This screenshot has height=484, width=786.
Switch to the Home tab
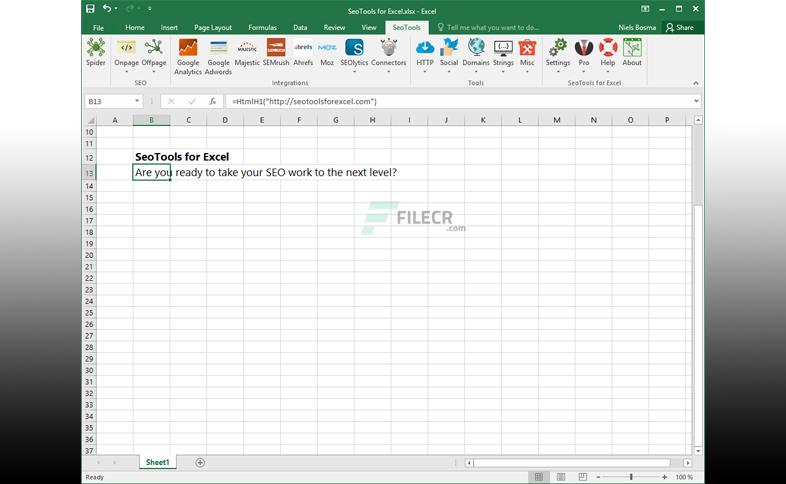point(135,28)
